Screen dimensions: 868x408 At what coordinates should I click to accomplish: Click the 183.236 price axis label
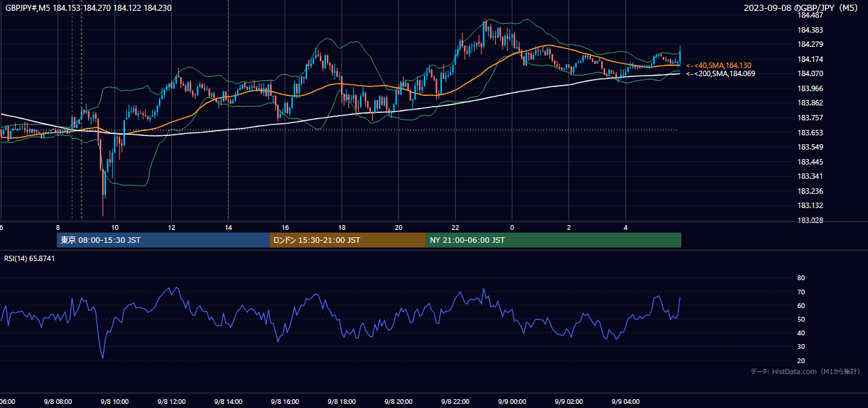tap(810, 191)
